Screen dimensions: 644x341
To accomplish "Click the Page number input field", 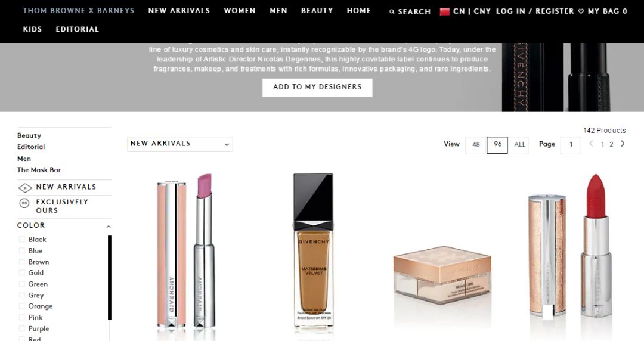I will coord(571,145).
